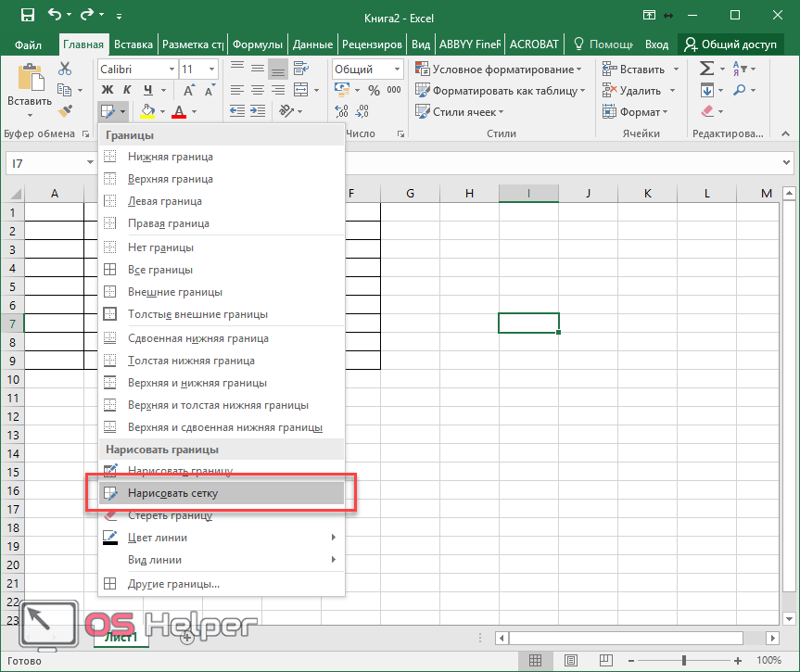Click the Format Painter brush icon
The height and width of the screenshot is (672, 800).
(x=65, y=111)
